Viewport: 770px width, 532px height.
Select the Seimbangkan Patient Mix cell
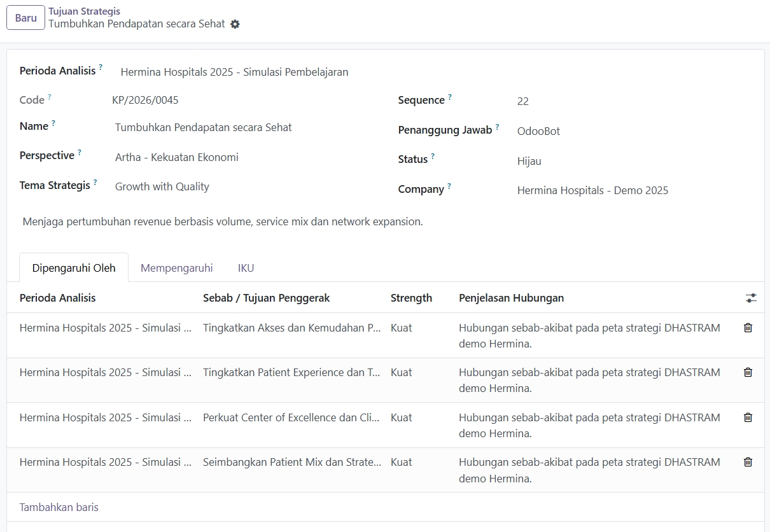pos(292,462)
